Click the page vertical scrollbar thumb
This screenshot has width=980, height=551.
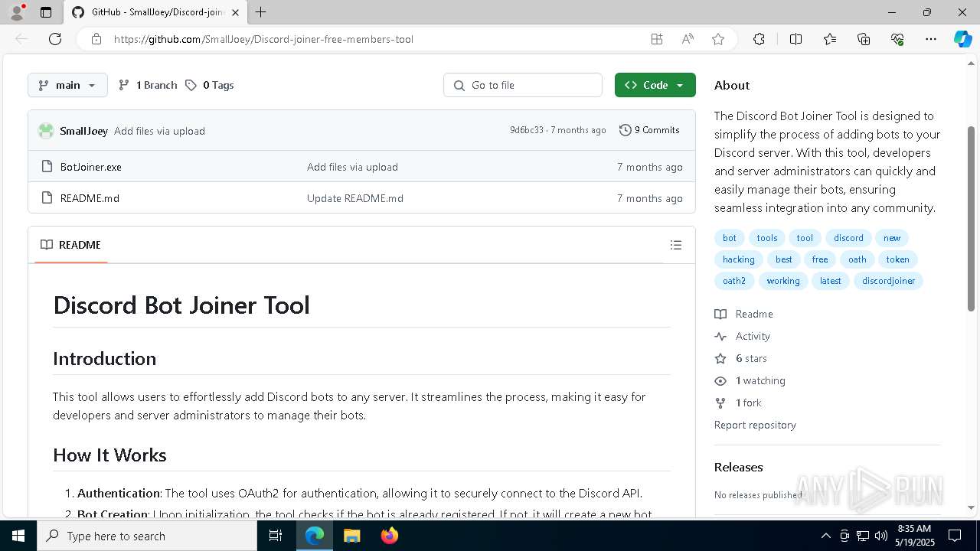972,218
